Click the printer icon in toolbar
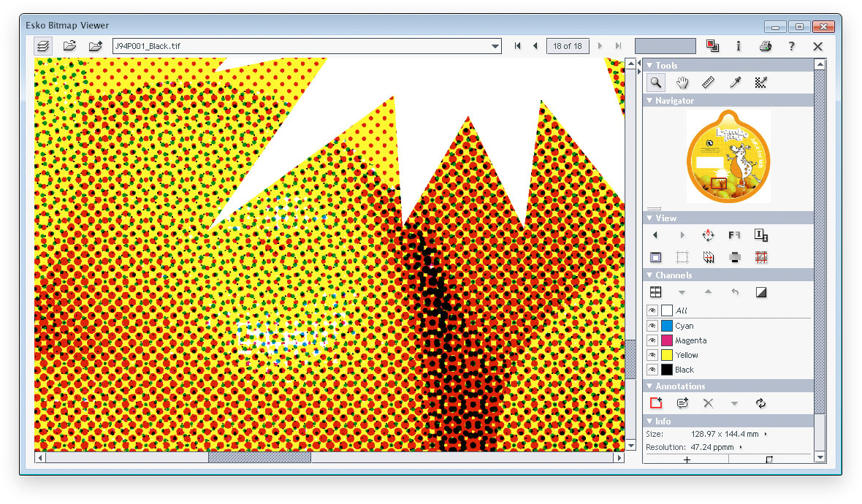 [x=765, y=46]
